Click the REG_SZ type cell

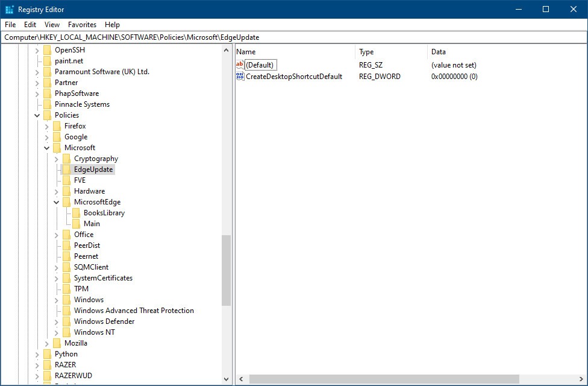pyautogui.click(x=371, y=65)
